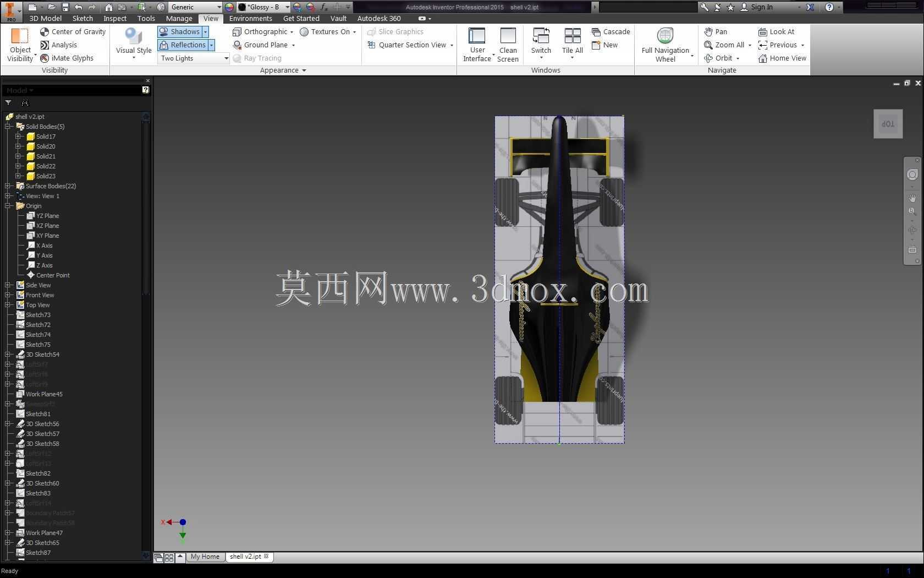Cascade the open windows

tap(611, 32)
